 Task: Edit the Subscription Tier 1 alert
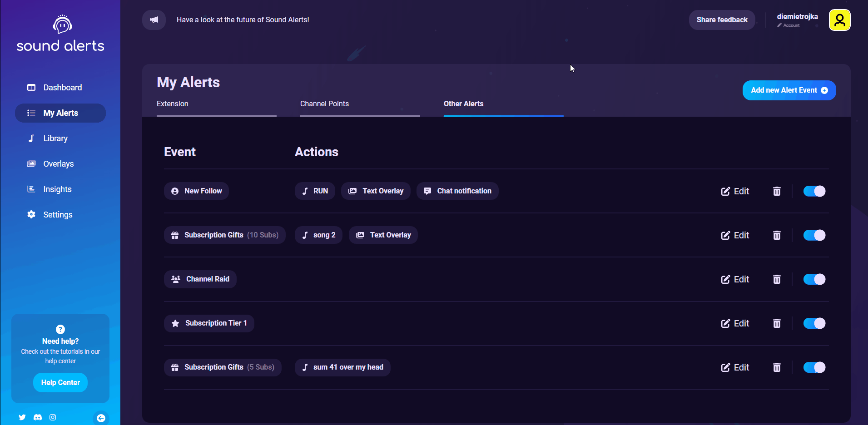pos(735,323)
